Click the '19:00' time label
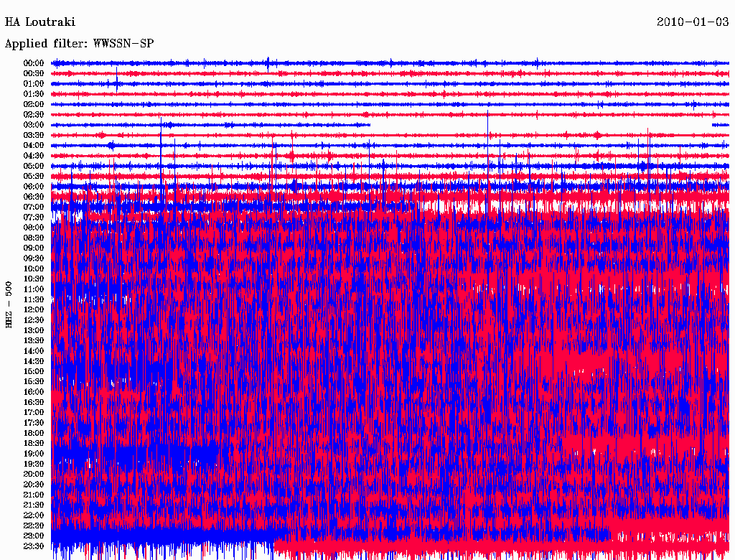 (34, 454)
